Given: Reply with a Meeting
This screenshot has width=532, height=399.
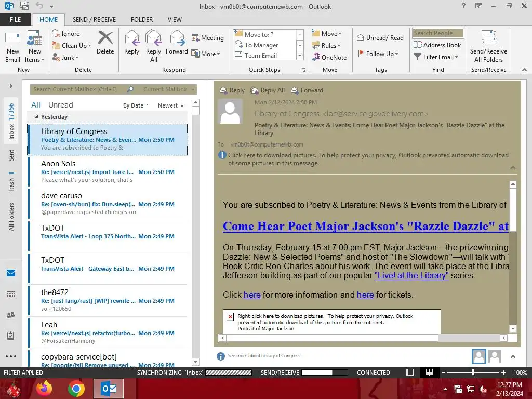Looking at the screenshot, I should pyautogui.click(x=208, y=37).
